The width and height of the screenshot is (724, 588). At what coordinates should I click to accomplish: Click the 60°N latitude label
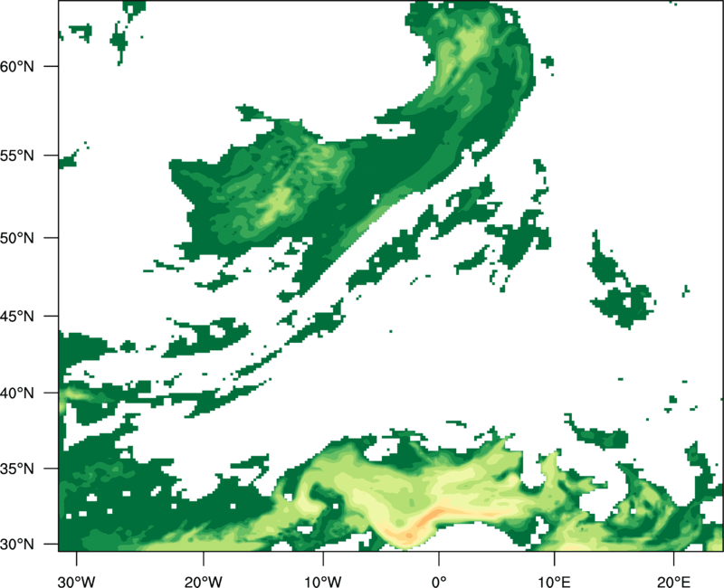[17, 66]
